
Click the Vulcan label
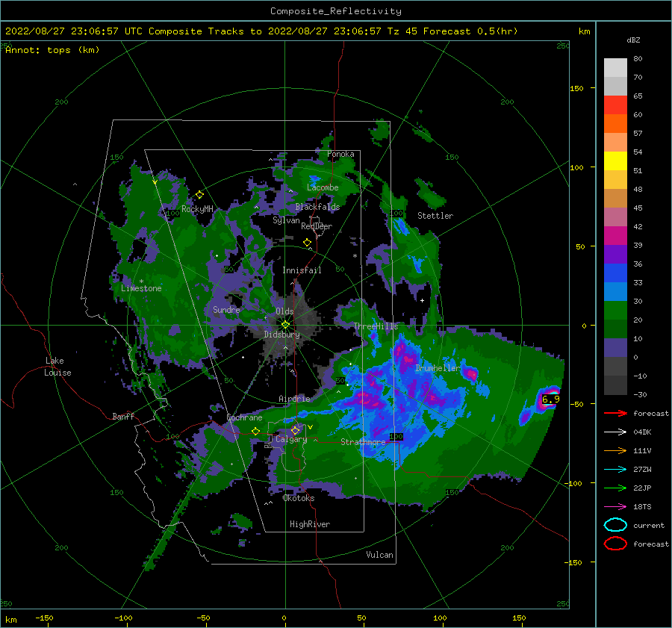pos(380,555)
